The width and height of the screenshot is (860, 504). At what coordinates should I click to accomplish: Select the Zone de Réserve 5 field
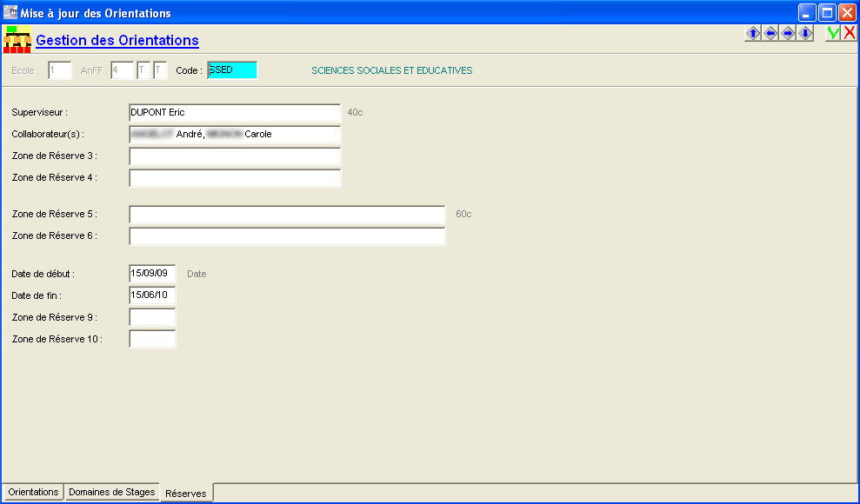point(286,214)
